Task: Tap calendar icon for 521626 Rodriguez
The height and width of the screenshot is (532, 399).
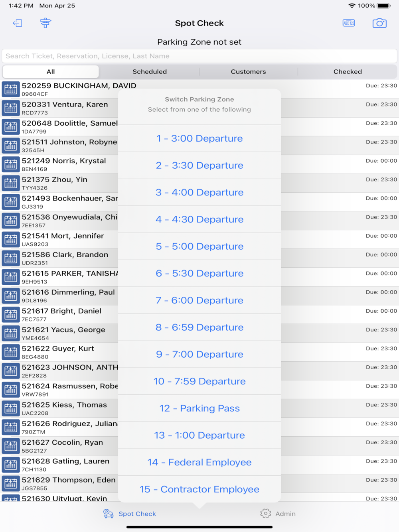Action: pos(11,427)
